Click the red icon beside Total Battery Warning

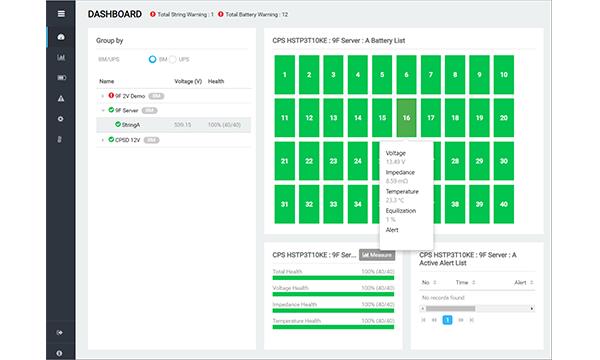pos(221,14)
